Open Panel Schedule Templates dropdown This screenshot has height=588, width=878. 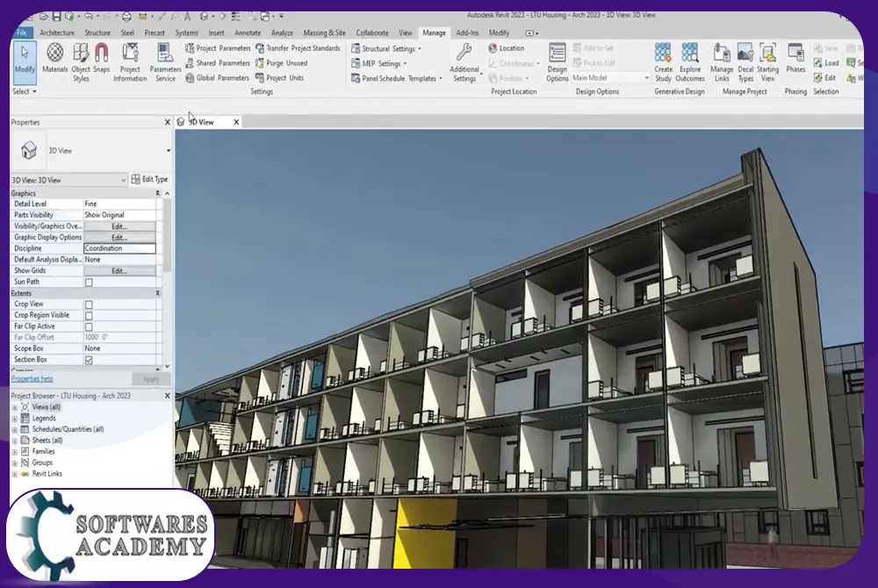397,78
